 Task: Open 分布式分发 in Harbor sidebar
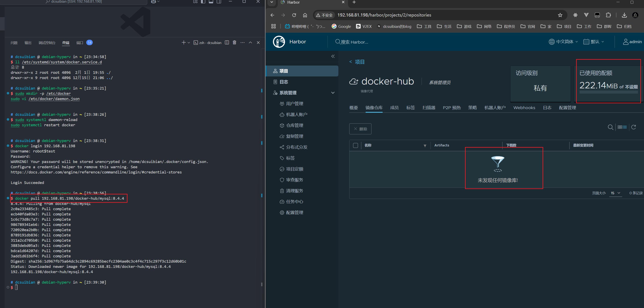tap(294, 147)
